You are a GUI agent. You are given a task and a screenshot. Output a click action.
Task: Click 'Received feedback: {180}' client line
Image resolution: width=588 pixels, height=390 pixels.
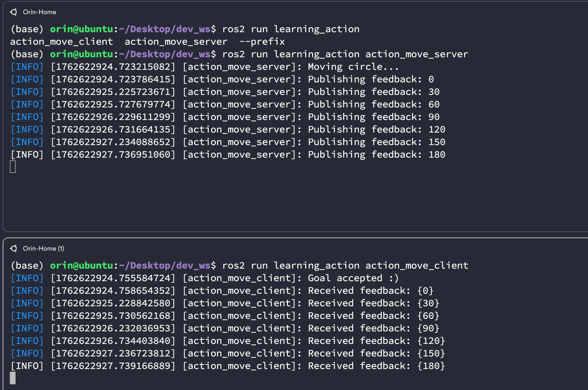pos(376,366)
